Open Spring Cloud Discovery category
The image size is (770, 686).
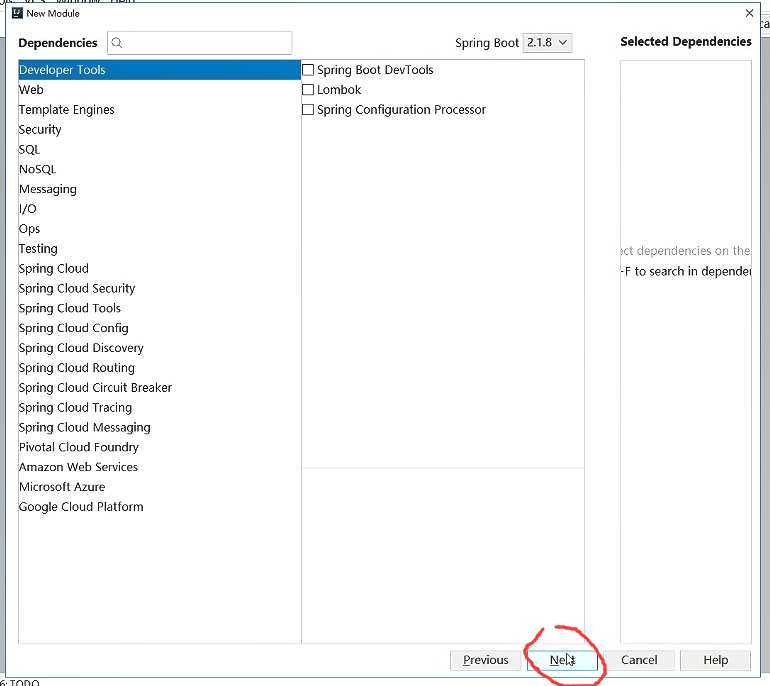[x=159, y=348]
